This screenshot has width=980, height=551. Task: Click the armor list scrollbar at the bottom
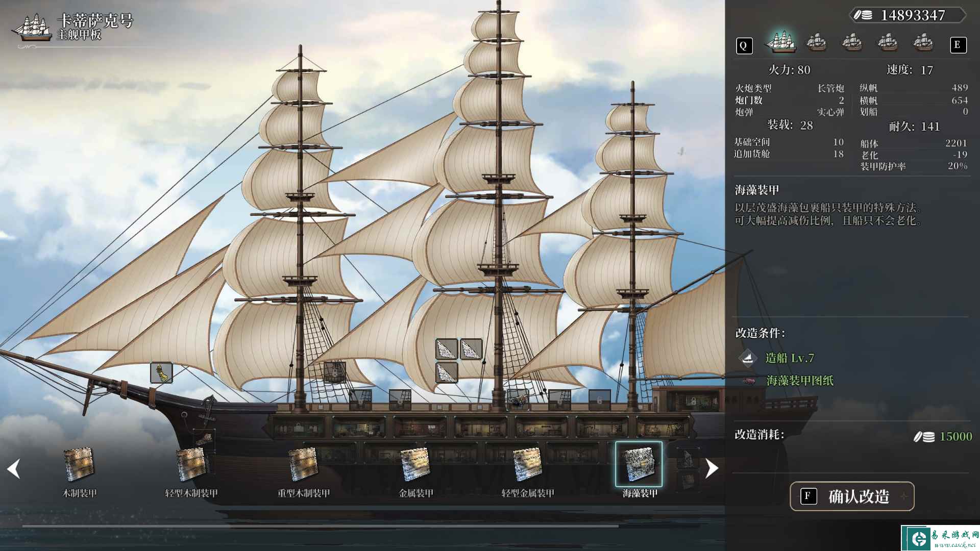(321, 525)
